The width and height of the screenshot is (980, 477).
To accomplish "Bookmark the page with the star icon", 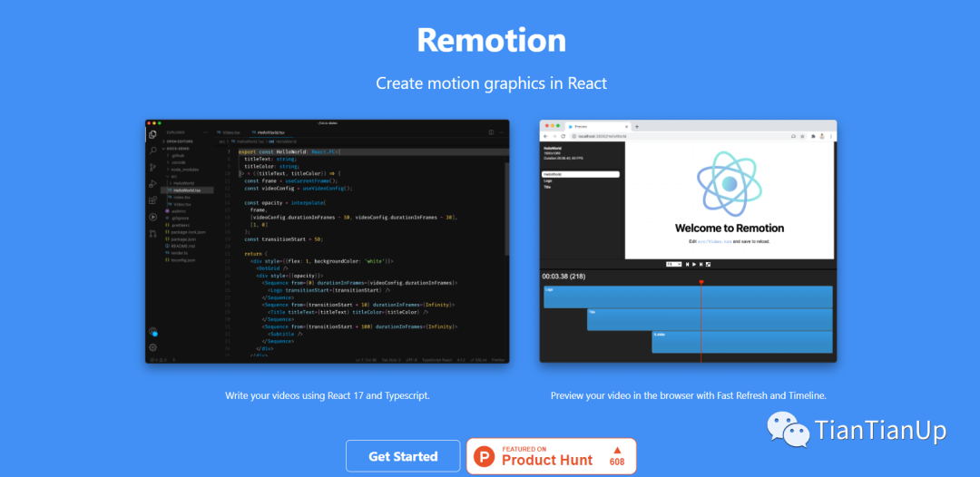I will pos(802,136).
